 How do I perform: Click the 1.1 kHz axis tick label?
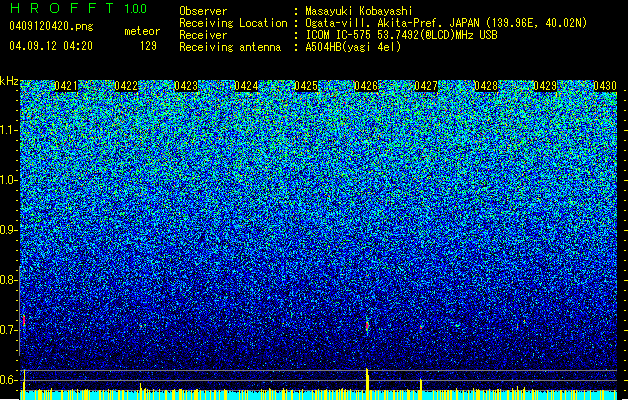click(x=9, y=130)
